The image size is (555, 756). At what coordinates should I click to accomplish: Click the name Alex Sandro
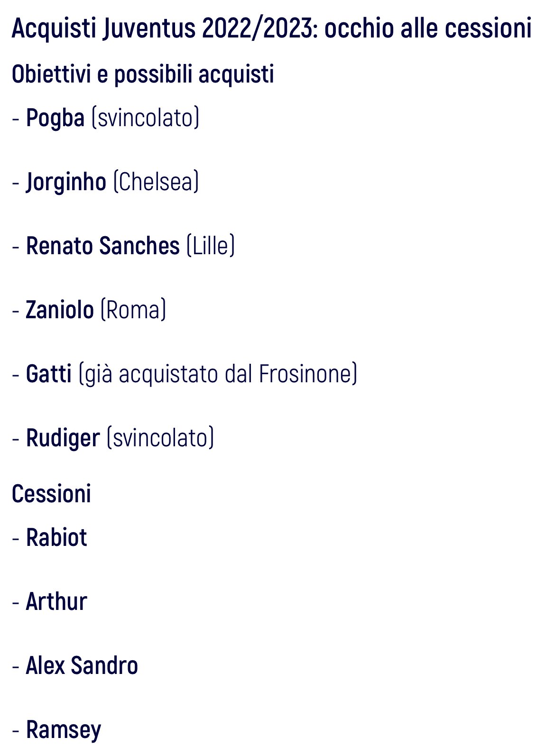click(82, 665)
